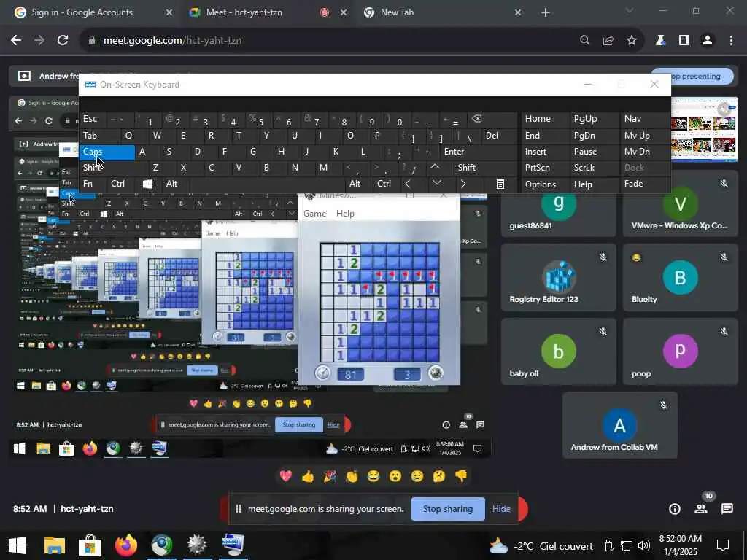Send the thumbs up reaction
747x560 pixels.
(308, 475)
